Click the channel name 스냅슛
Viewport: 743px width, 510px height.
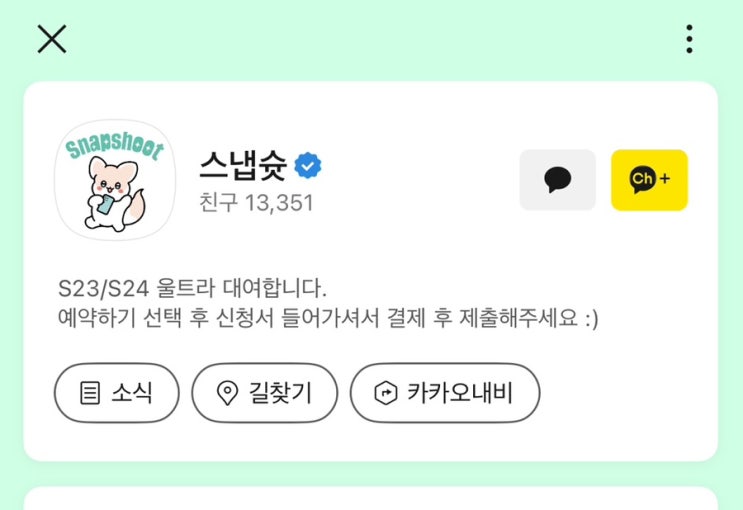click(x=243, y=165)
